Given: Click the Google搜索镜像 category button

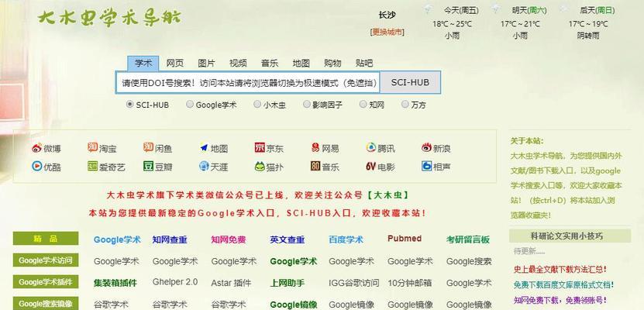Looking at the screenshot, I should click(x=46, y=304).
